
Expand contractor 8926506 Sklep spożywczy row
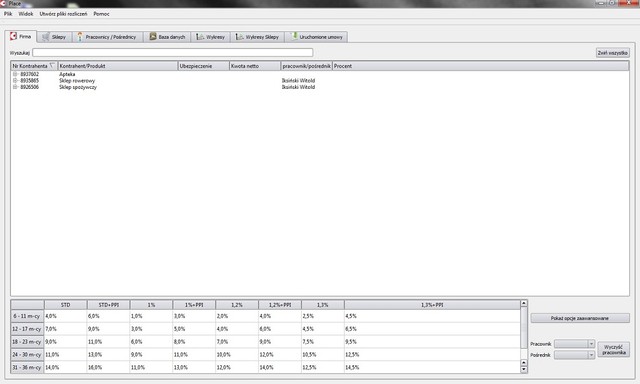[x=15, y=87]
